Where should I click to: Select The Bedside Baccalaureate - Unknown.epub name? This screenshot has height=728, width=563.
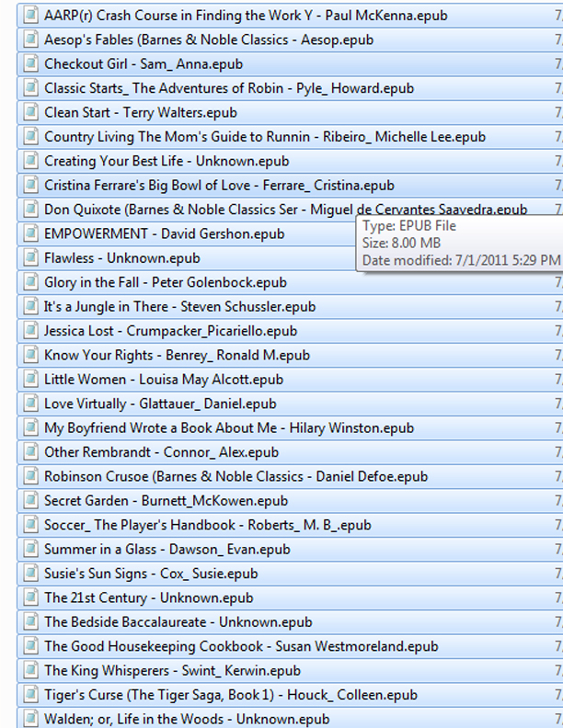pos(178,621)
